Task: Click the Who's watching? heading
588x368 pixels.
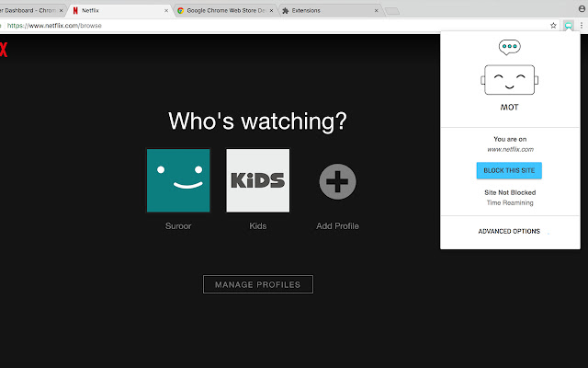Action: coord(257,121)
